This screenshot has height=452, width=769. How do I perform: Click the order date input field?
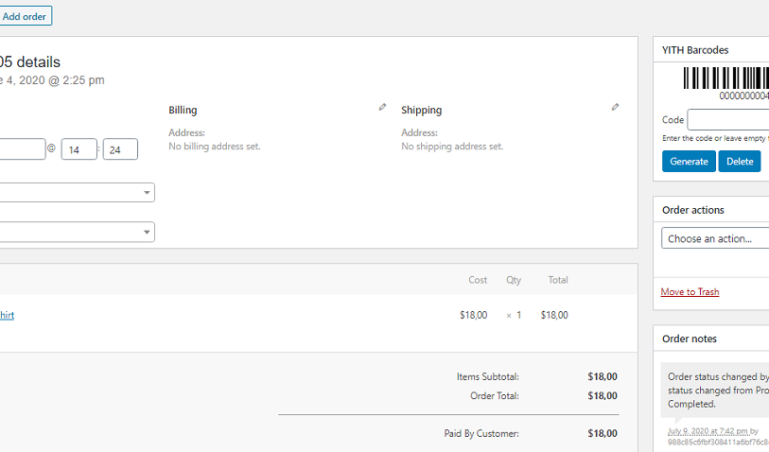coord(22,150)
